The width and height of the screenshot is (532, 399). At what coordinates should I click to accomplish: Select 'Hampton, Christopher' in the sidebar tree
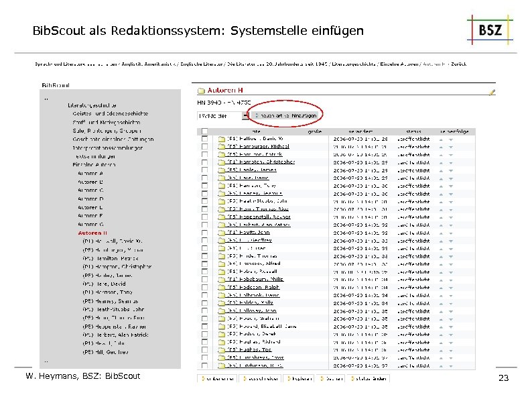(117, 267)
